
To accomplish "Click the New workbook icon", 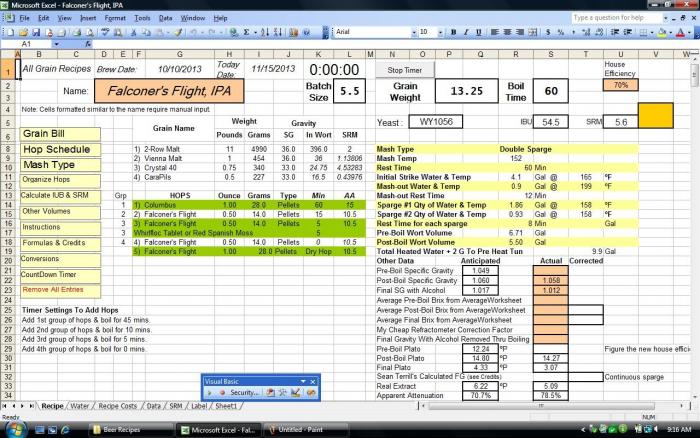I will click(10, 32).
